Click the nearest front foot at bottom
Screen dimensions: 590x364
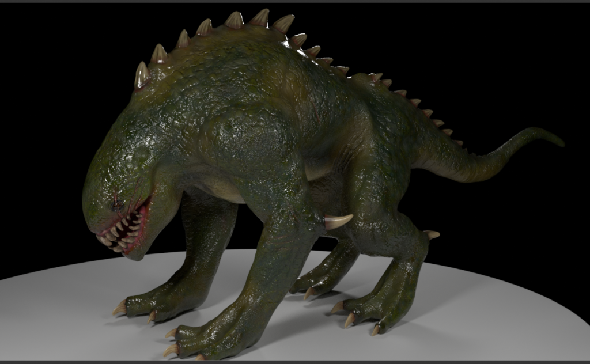[196, 340]
